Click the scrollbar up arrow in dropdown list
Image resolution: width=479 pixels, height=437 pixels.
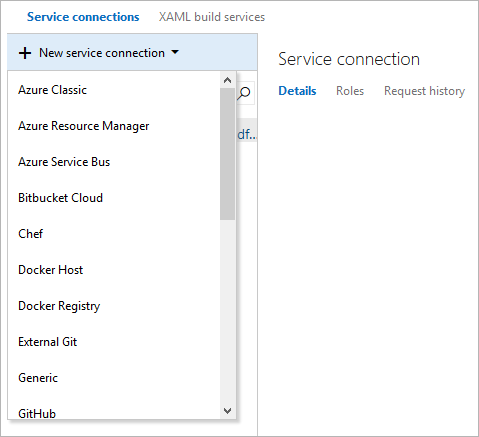click(227, 80)
